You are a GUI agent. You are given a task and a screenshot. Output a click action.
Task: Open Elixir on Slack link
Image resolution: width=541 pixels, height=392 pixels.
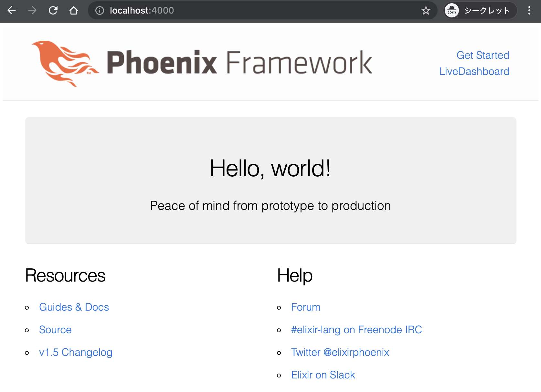pyautogui.click(x=323, y=375)
